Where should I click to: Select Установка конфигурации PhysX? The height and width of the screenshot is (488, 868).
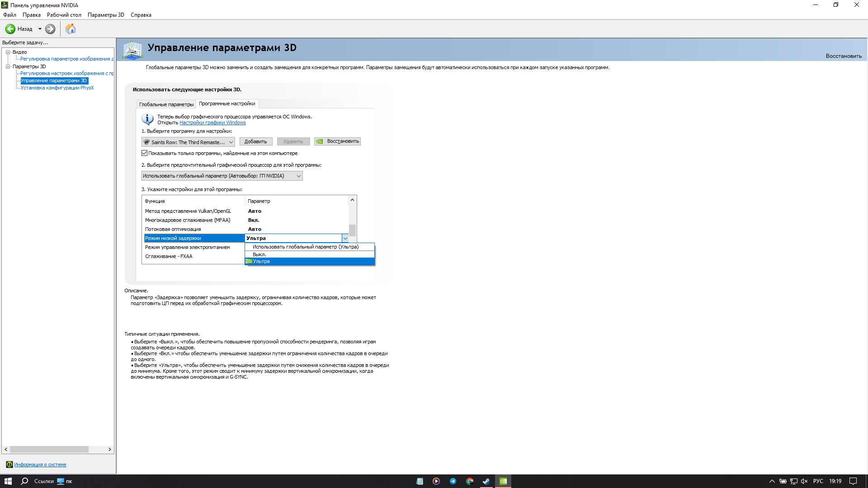[57, 88]
